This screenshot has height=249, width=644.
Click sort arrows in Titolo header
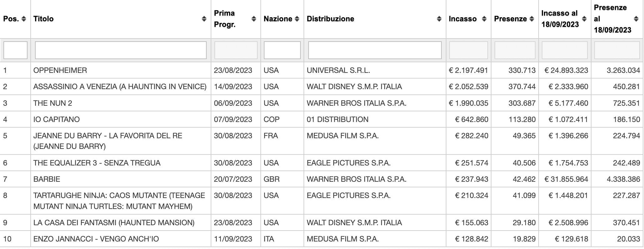click(x=204, y=19)
